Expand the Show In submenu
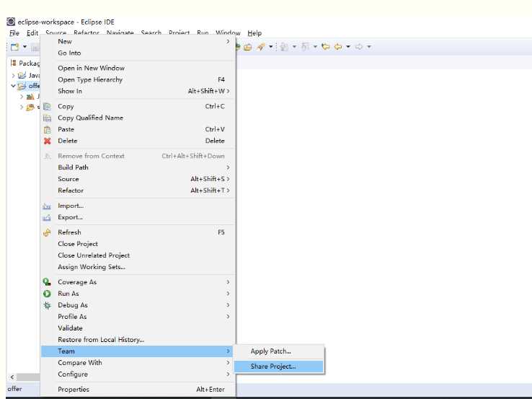This screenshot has height=399, width=532. 138,91
